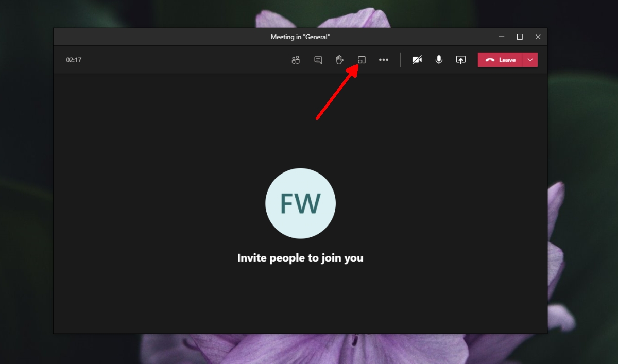This screenshot has width=618, height=364.
Task: Maximize the meeting window
Action: [520, 37]
